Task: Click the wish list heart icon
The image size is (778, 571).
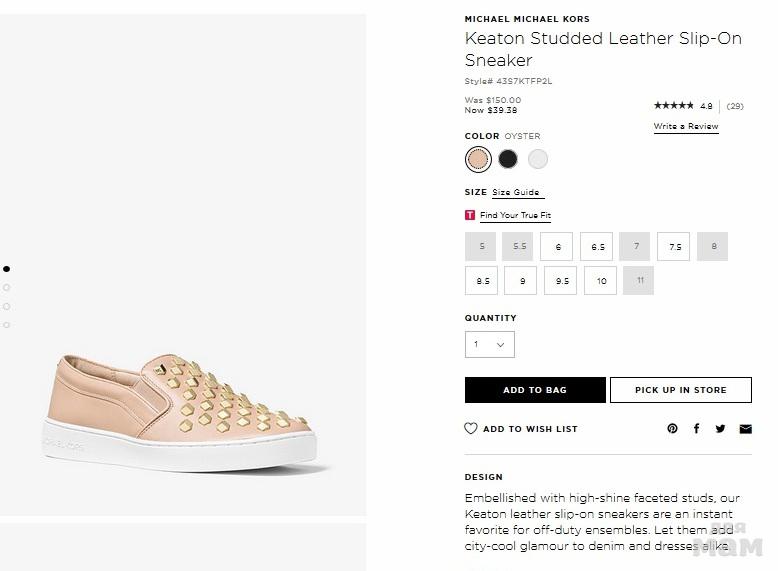Action: [471, 429]
